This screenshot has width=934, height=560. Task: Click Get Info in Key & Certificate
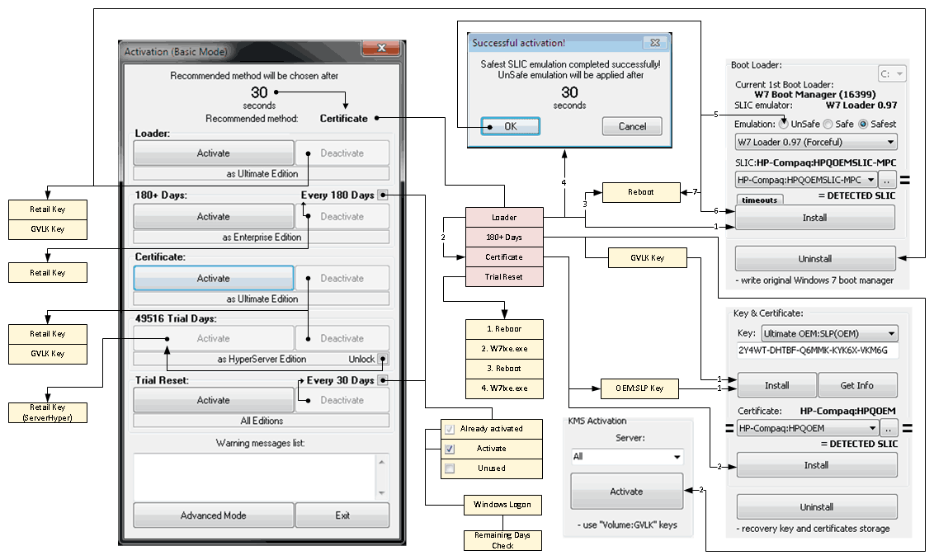coord(857,385)
